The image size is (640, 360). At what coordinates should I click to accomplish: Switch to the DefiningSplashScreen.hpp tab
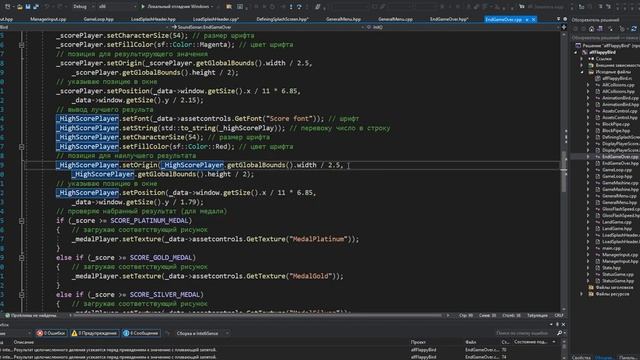pos(282,19)
